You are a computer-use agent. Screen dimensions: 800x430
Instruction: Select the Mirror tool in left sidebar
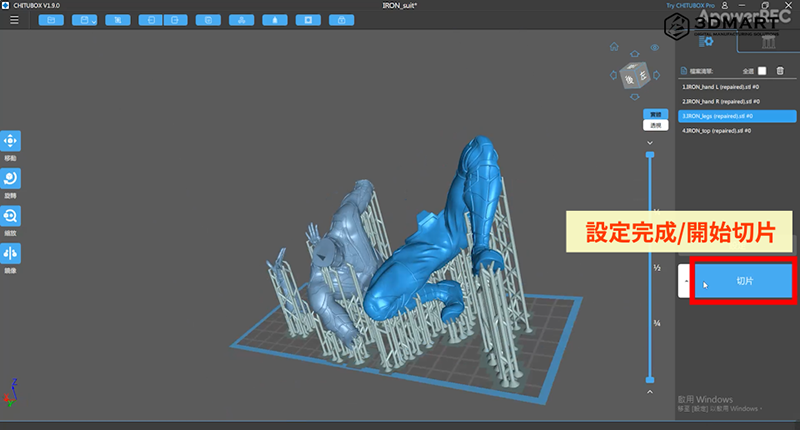click(10, 253)
